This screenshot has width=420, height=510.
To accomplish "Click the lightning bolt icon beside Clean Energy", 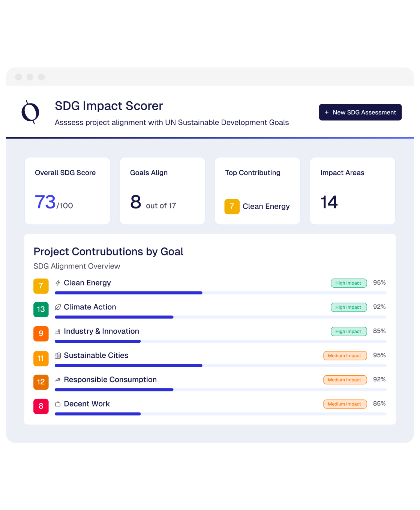I will click(58, 283).
